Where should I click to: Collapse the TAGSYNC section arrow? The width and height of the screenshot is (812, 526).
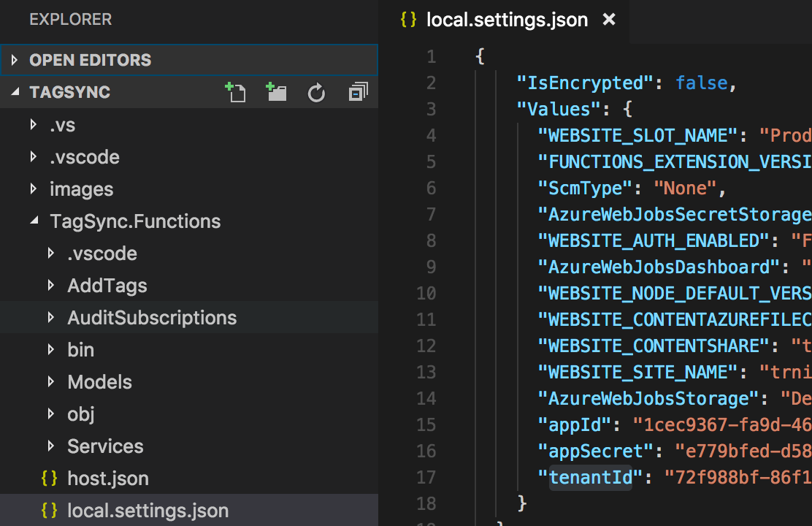pyautogui.click(x=15, y=92)
